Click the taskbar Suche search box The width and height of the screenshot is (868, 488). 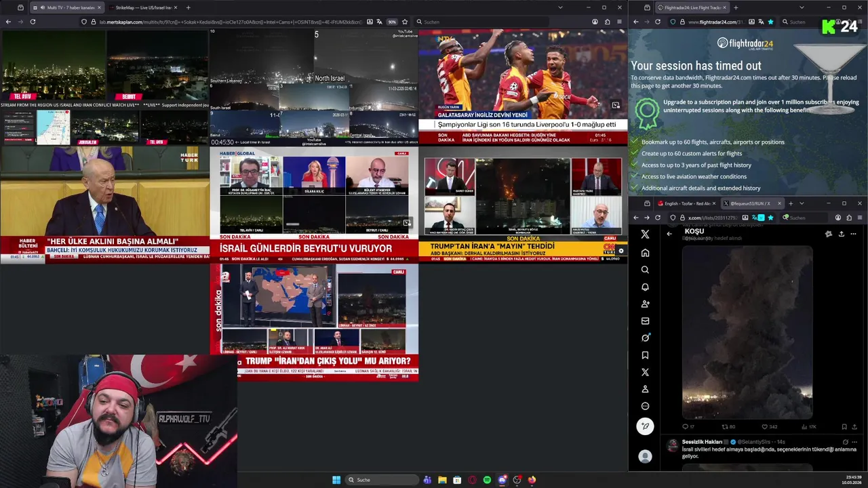tap(381, 480)
